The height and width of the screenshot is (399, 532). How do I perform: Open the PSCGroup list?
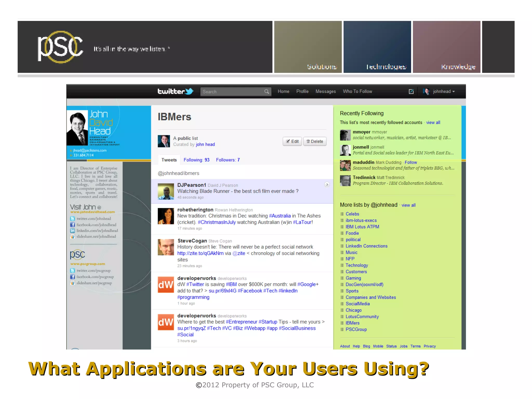click(x=356, y=329)
